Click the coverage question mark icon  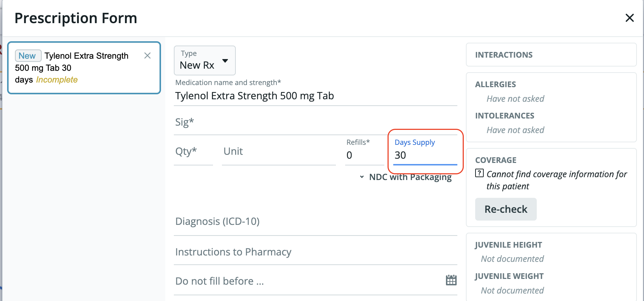(479, 173)
